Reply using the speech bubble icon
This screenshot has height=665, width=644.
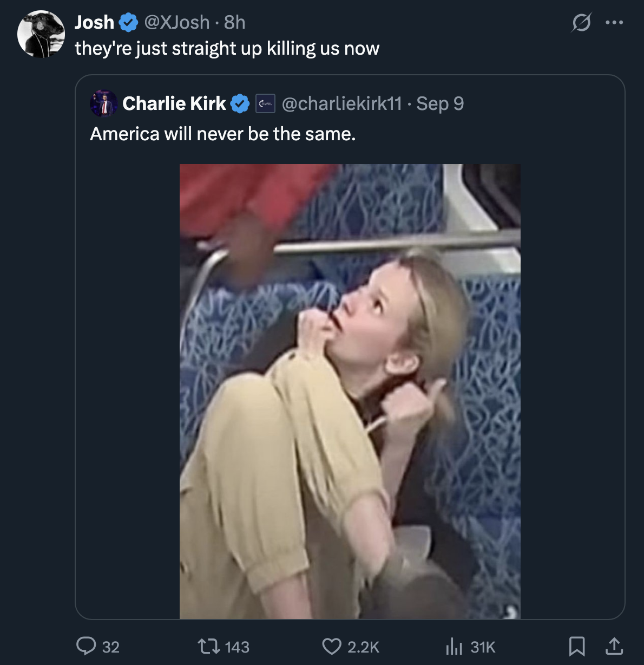[x=86, y=646]
